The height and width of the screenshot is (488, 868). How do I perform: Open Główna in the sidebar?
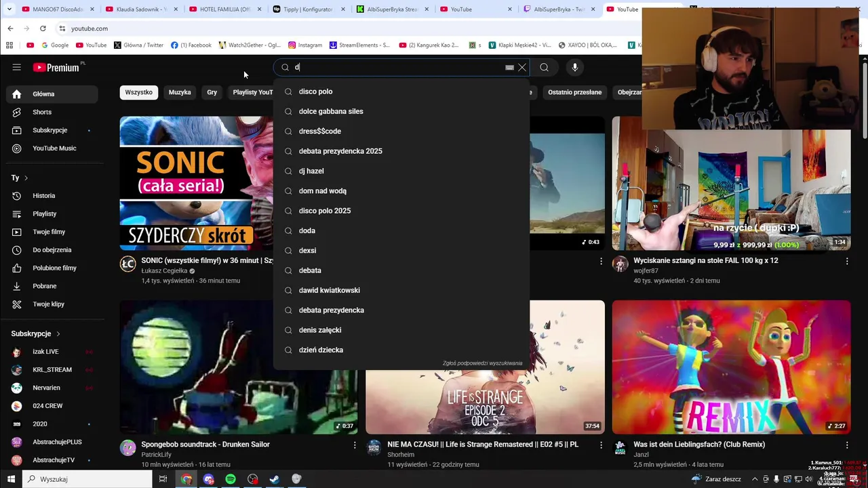pos(52,94)
